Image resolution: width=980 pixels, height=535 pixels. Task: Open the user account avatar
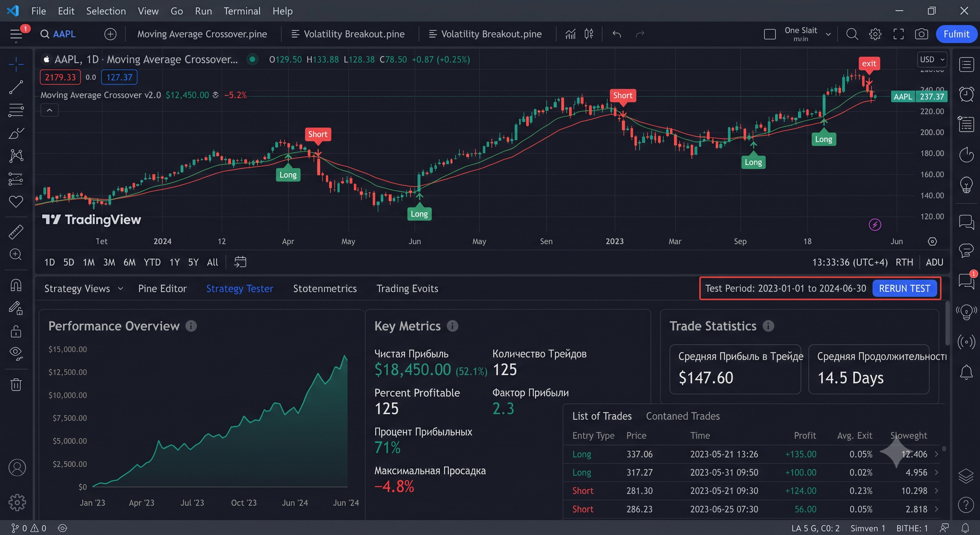17,467
